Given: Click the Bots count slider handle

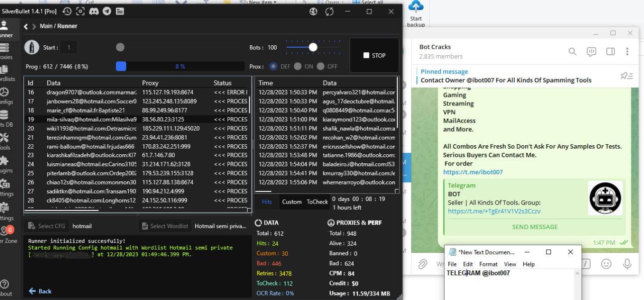Looking at the screenshot, I should (313, 47).
